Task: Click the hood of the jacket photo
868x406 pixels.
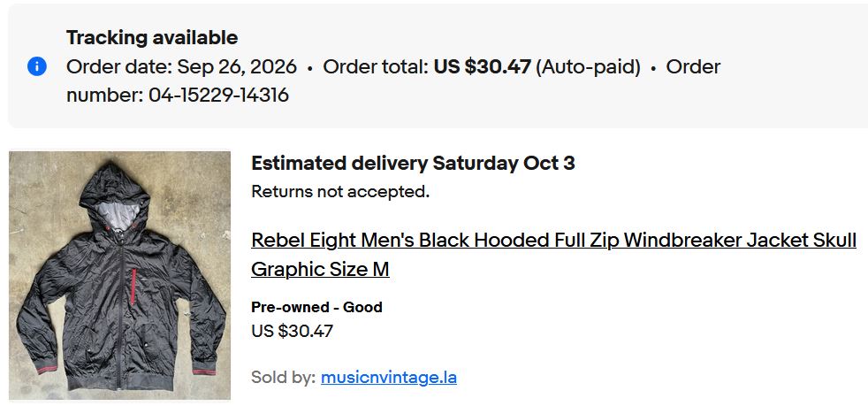Action: [115, 194]
